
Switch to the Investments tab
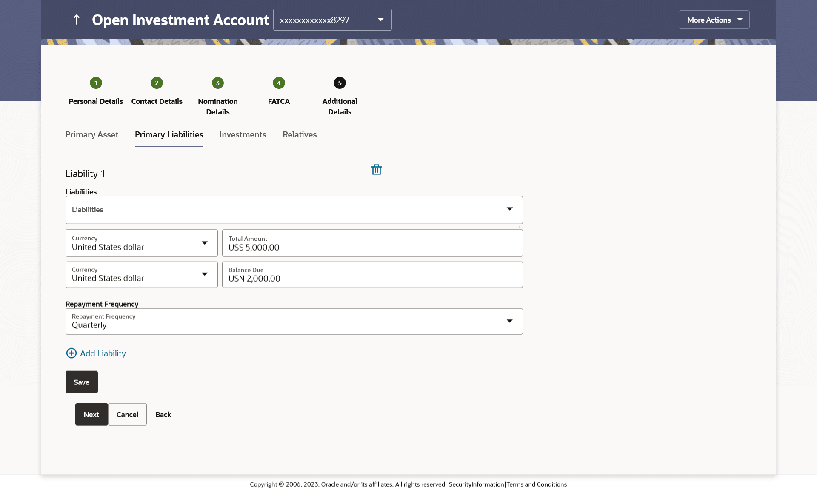pyautogui.click(x=243, y=135)
